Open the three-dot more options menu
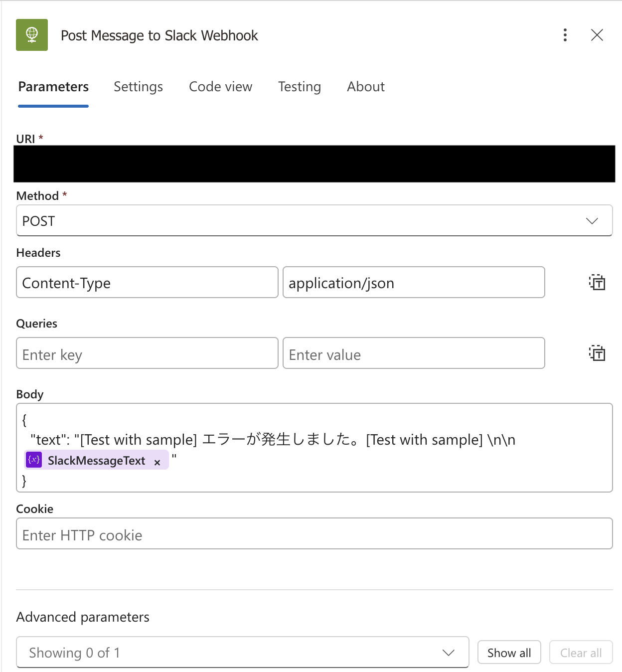Viewport: 622px width, 672px height. coord(565,35)
